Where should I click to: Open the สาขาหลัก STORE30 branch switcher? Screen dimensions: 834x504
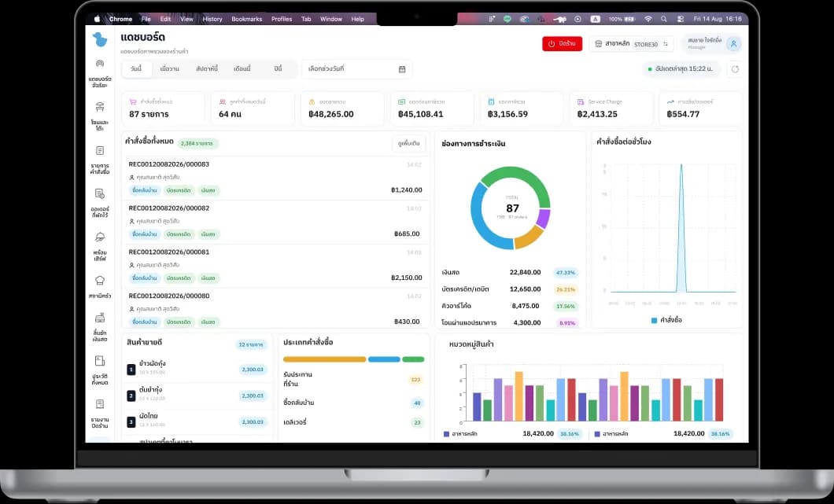[631, 43]
